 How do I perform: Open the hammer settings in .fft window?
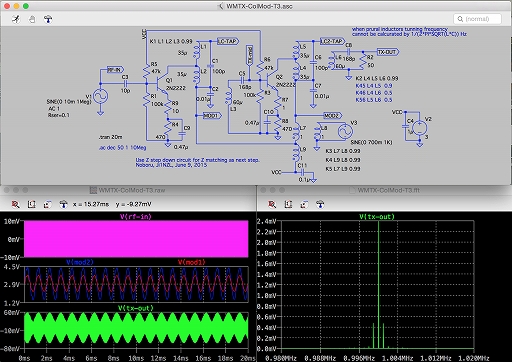click(x=320, y=204)
